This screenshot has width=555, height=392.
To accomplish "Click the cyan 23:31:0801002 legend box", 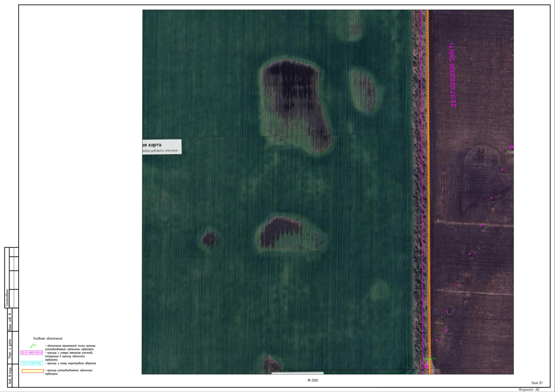I will point(32,363).
